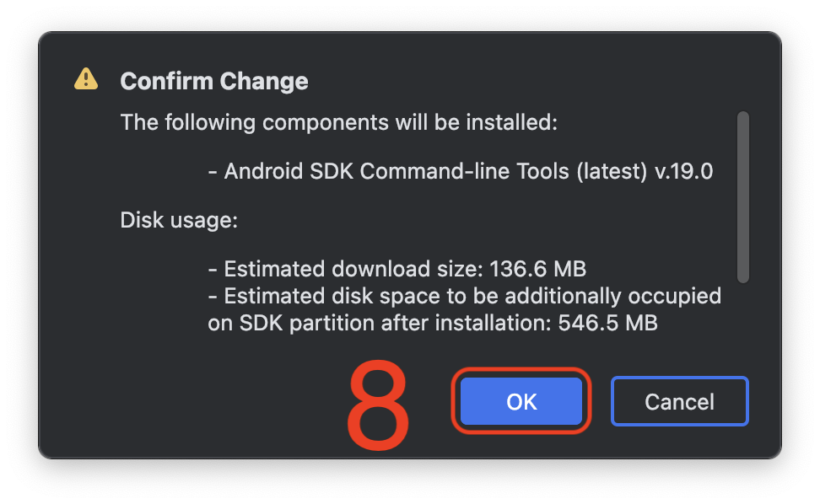
Task: Click 'The following components will be installed' text
Action: 339,123
